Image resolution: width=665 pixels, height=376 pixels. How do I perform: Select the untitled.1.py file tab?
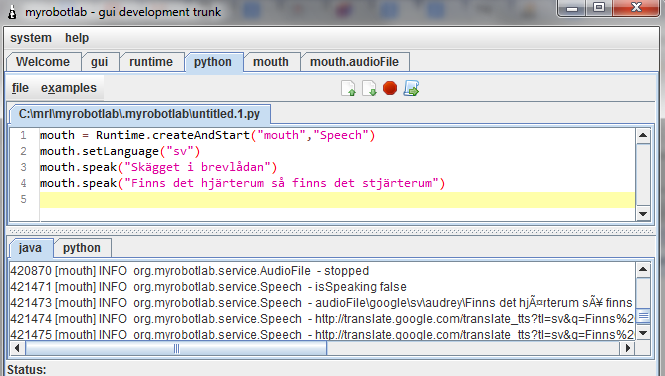[x=139, y=114]
